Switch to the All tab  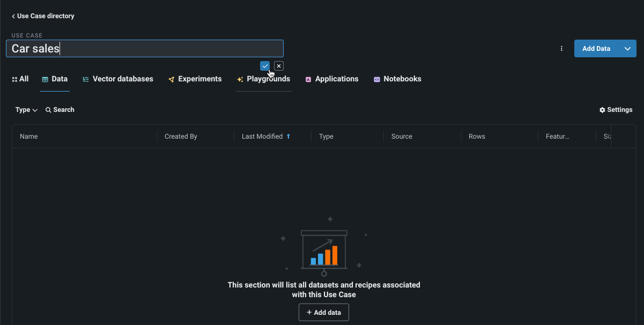20,79
